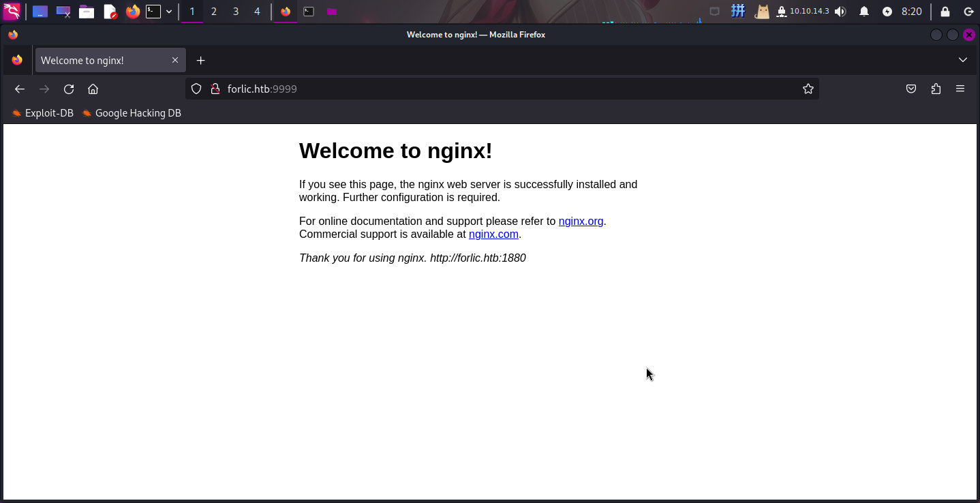Switch to workspace 1
This screenshot has width=980, height=503.
[x=192, y=12]
